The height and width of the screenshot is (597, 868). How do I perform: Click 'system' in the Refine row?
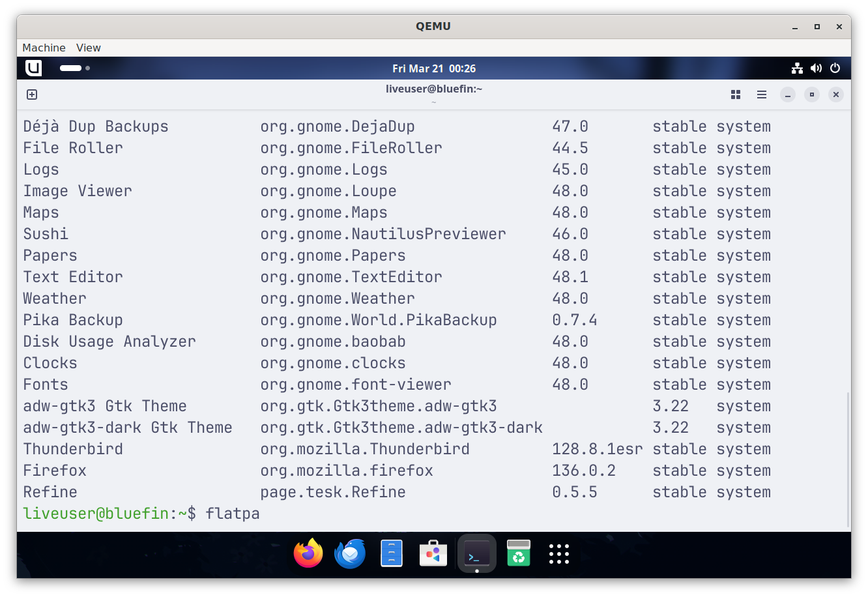coord(744,492)
